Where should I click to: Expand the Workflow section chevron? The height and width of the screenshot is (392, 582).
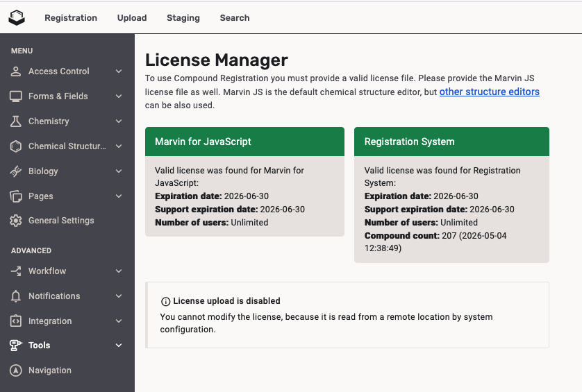point(119,271)
